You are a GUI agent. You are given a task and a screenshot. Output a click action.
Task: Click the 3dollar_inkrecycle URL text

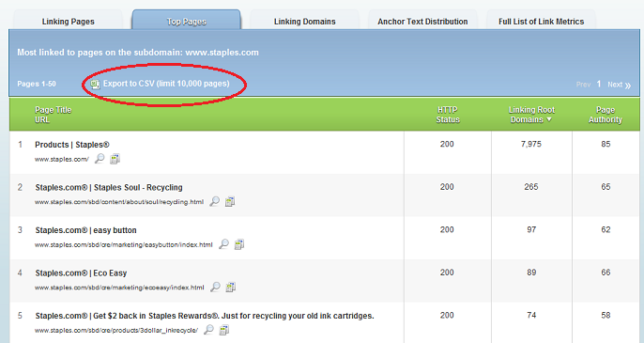point(116,331)
